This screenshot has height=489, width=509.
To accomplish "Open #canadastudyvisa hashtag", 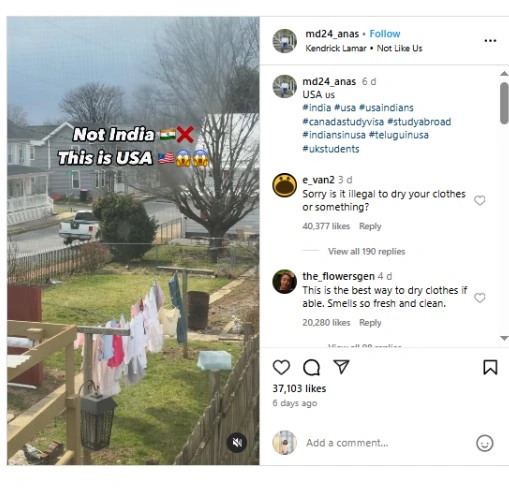I will 343,122.
